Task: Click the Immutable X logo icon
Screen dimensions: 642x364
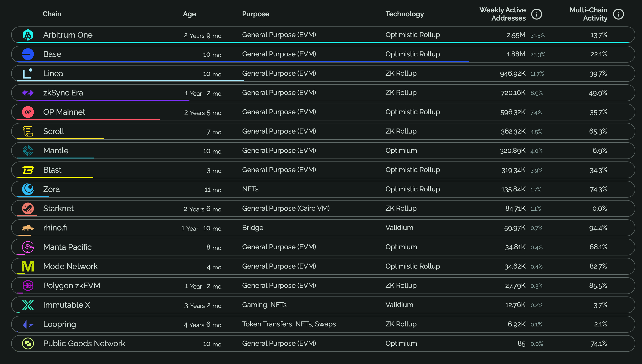Action: pos(28,305)
